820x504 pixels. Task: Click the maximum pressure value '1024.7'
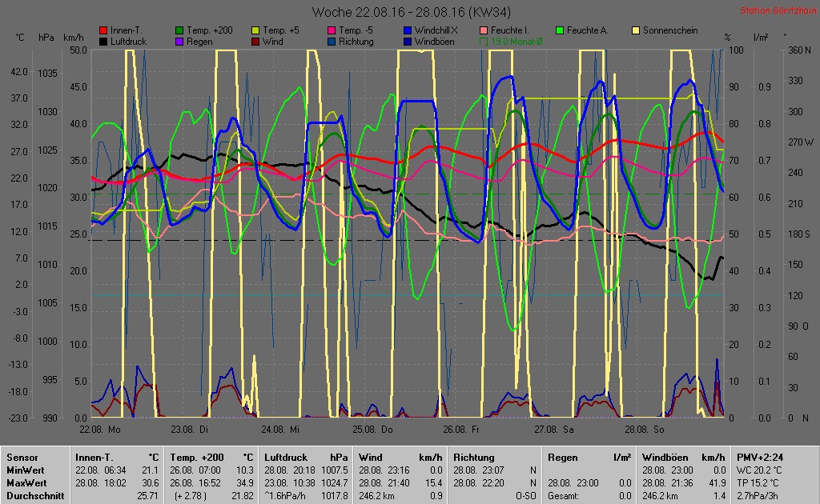point(335,483)
